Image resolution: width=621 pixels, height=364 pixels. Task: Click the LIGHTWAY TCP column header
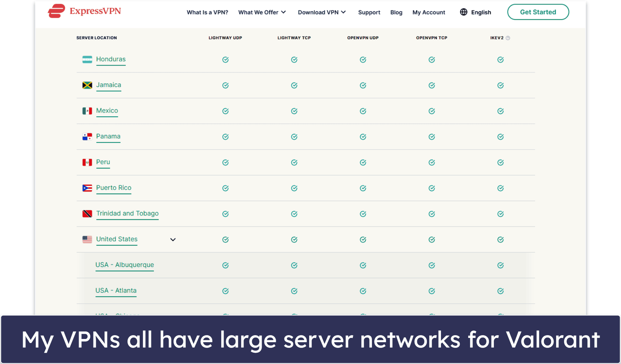(x=294, y=38)
